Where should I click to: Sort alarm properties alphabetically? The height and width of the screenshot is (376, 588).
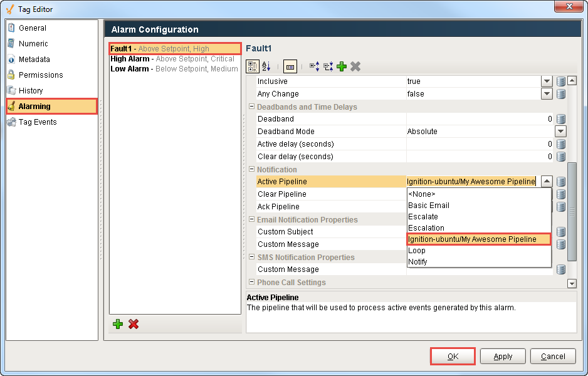click(265, 66)
